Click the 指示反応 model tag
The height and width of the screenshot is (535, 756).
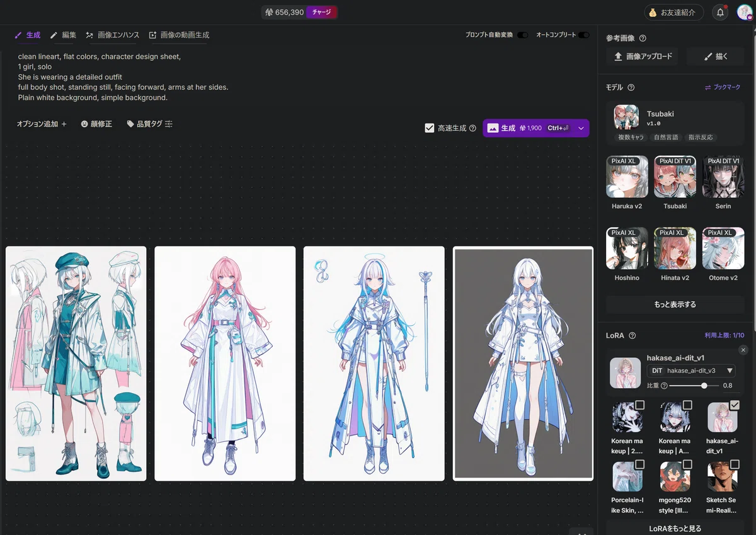click(701, 137)
